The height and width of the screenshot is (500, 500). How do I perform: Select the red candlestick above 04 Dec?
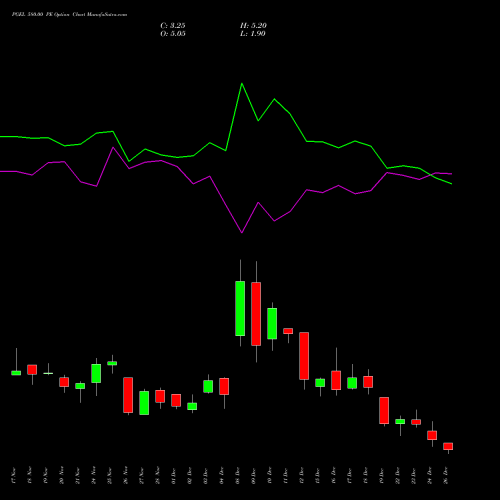[x=224, y=386]
